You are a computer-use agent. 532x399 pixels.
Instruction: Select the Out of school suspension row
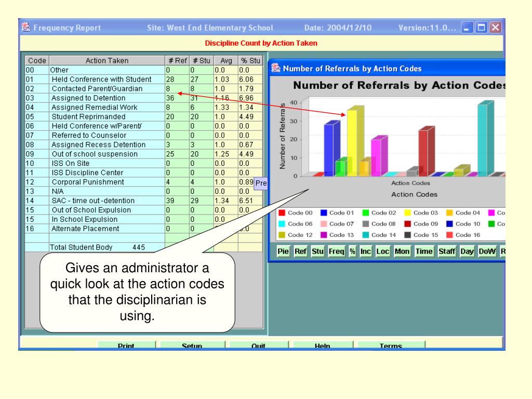pos(144,154)
